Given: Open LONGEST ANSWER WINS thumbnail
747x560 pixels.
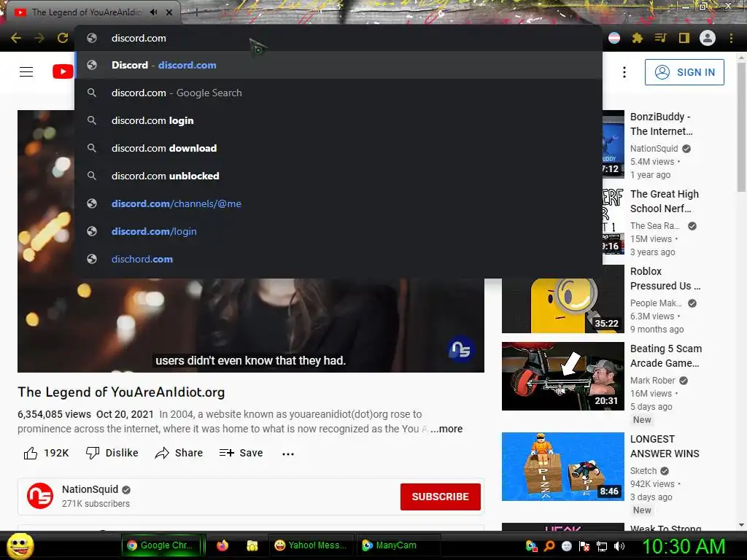Looking at the screenshot, I should coord(562,467).
